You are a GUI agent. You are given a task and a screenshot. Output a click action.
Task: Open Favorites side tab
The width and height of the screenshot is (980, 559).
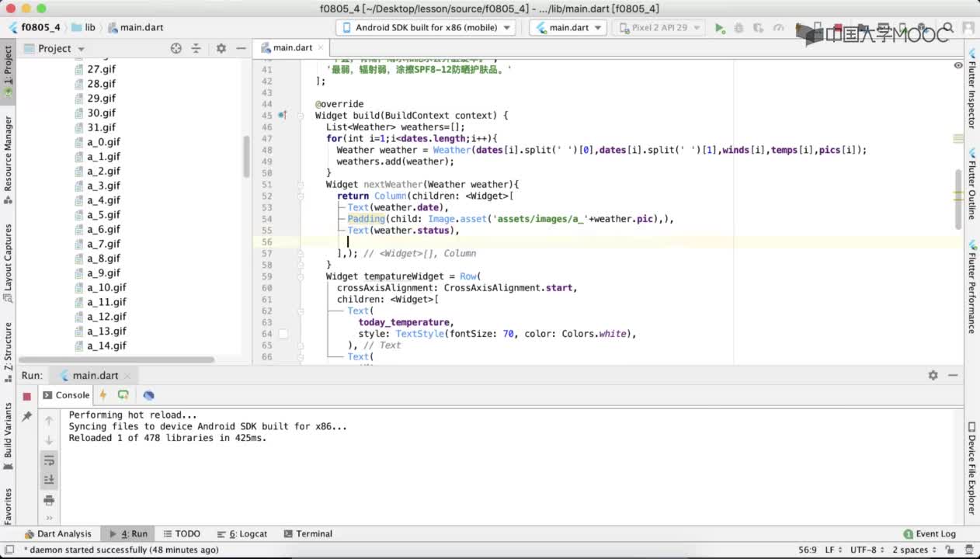point(8,506)
